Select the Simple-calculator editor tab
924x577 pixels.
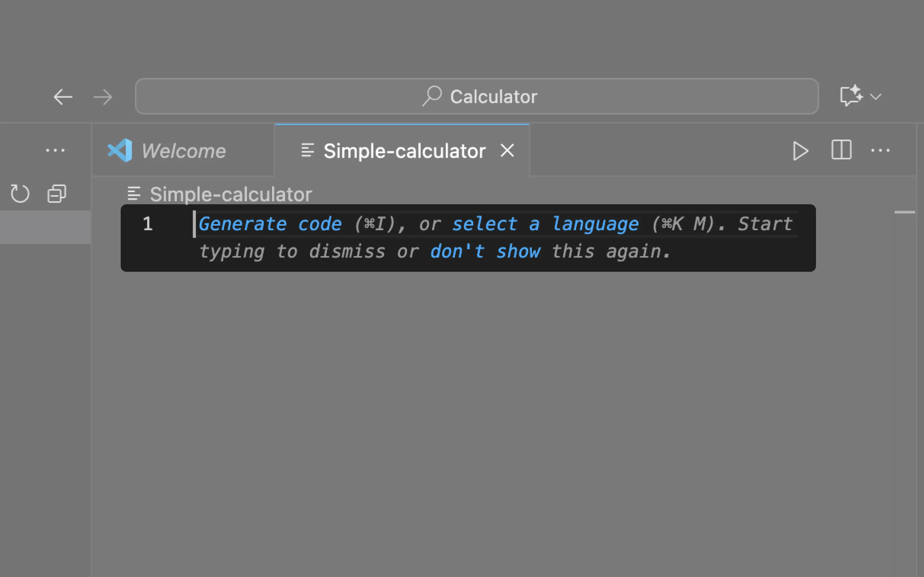(x=404, y=151)
